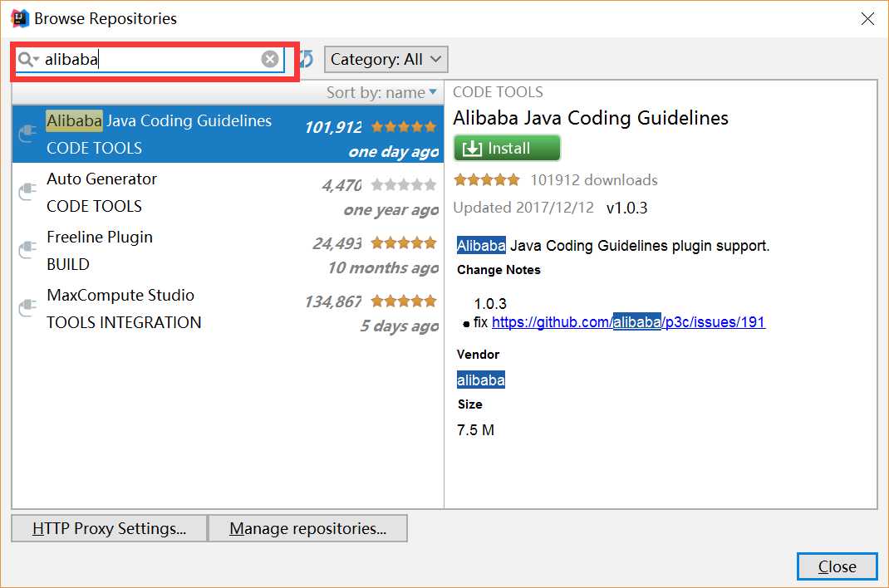This screenshot has width=889, height=588.
Task: Select Alibaba Java Coding Guidelines plugin row
Action: [228, 134]
